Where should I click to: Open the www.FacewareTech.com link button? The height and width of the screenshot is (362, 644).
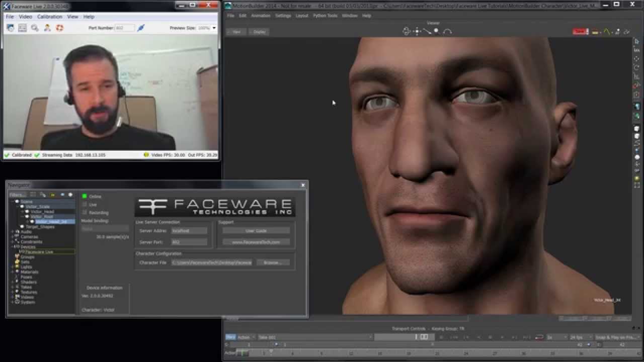(256, 242)
